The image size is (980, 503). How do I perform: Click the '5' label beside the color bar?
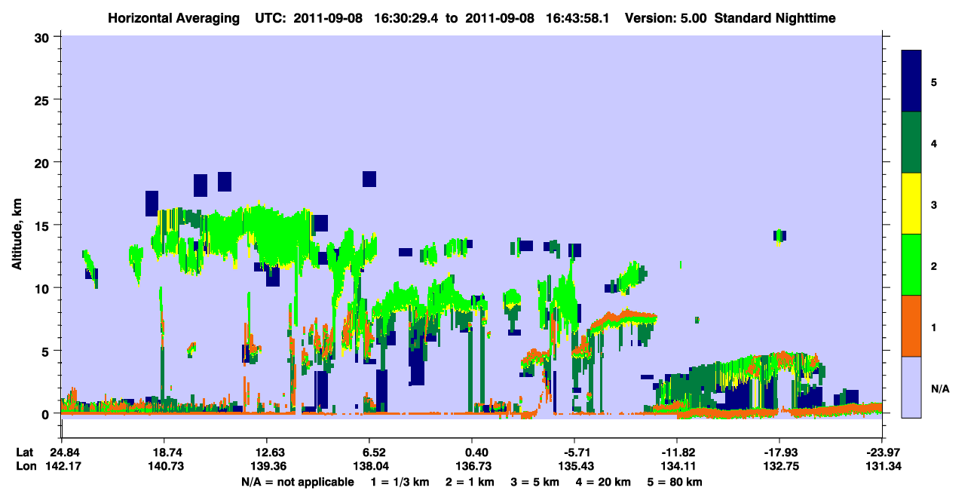coord(934,81)
